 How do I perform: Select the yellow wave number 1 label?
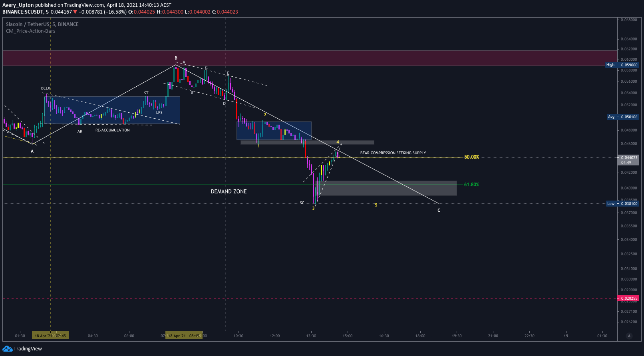coord(258,146)
